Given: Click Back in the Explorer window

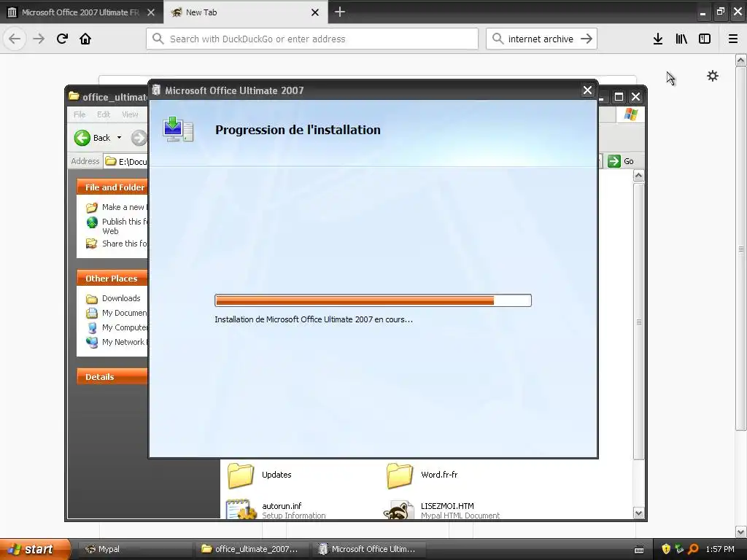Looking at the screenshot, I should point(93,138).
